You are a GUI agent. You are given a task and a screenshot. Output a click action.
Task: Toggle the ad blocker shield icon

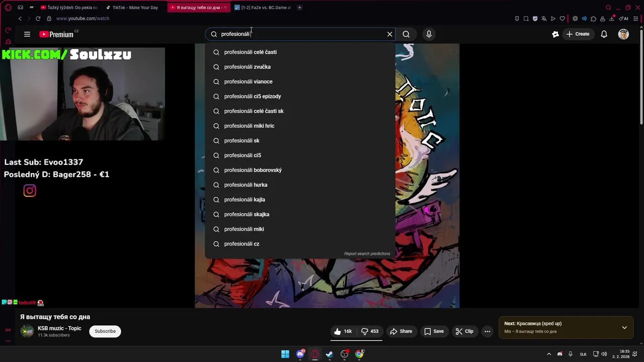click(x=535, y=19)
